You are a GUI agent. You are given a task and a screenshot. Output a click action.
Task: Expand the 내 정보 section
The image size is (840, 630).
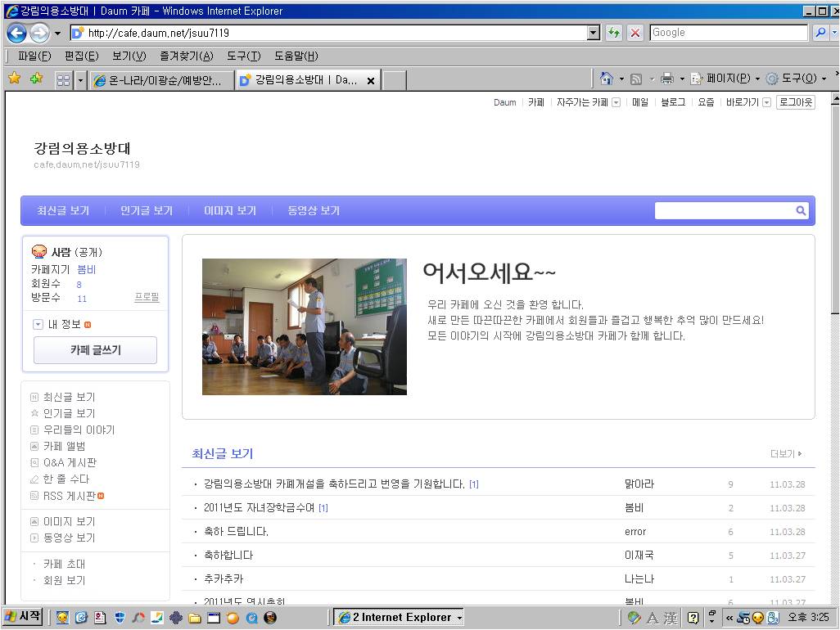click(x=38, y=325)
